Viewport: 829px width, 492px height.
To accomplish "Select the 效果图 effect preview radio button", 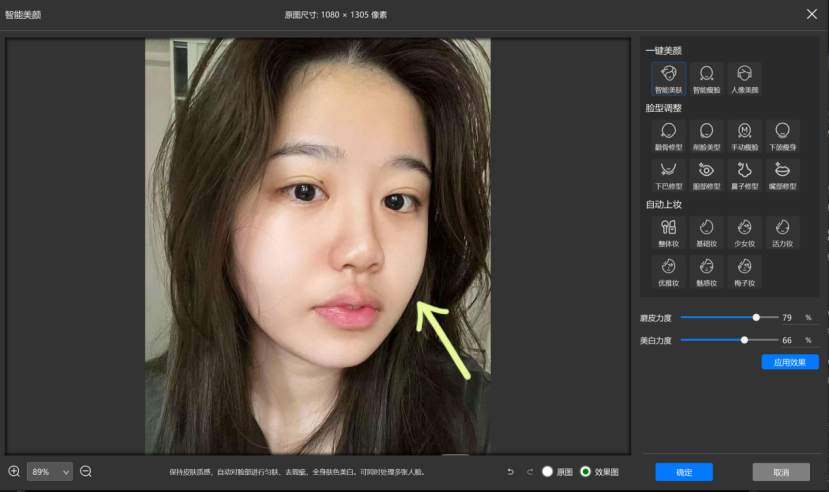I will tap(585, 471).
